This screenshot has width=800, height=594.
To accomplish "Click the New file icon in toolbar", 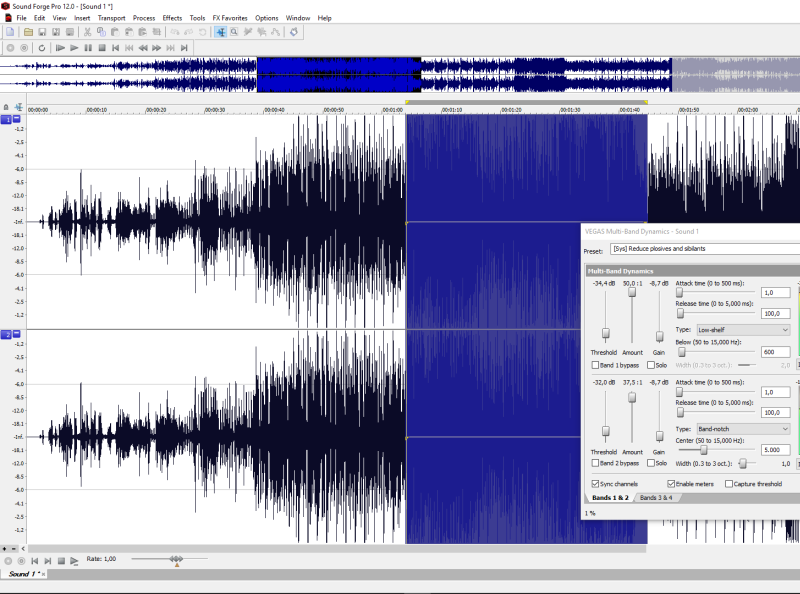I will click(9, 32).
